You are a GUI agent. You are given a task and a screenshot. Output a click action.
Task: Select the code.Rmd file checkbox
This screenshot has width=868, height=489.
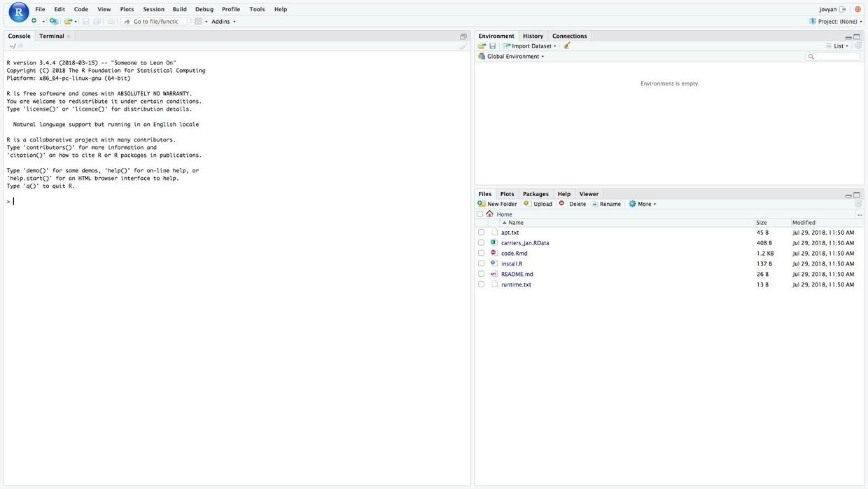coord(481,253)
